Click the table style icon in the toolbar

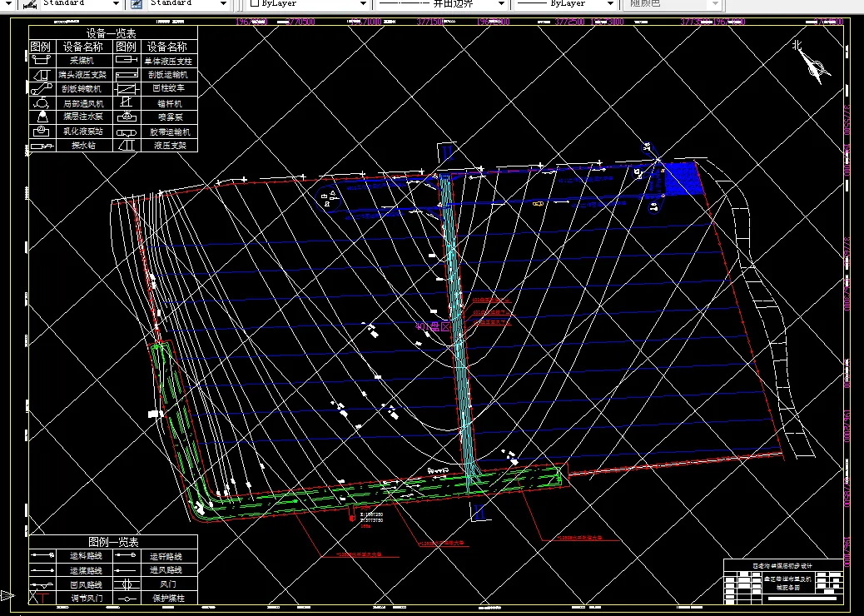click(x=137, y=4)
